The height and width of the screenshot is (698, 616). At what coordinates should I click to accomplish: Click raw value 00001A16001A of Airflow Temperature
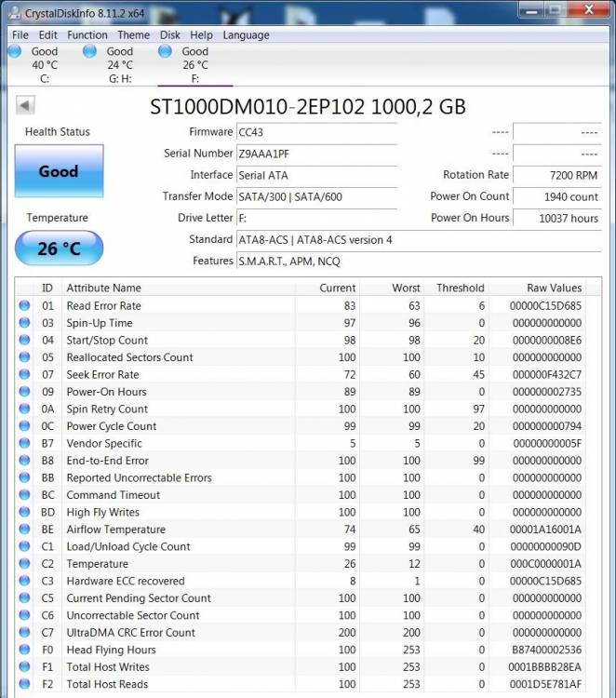click(545, 530)
